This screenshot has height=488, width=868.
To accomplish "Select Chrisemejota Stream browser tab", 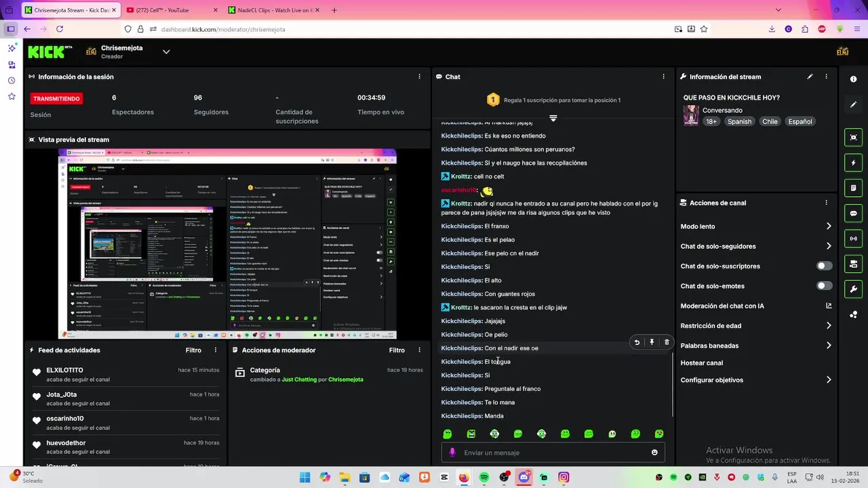I will pos(71,10).
